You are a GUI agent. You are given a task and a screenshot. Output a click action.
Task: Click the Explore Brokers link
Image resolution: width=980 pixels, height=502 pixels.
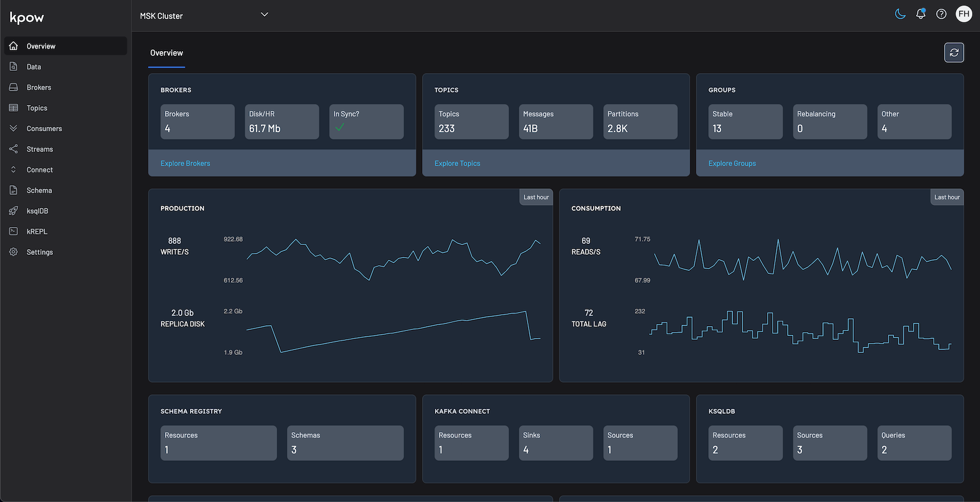[185, 163]
